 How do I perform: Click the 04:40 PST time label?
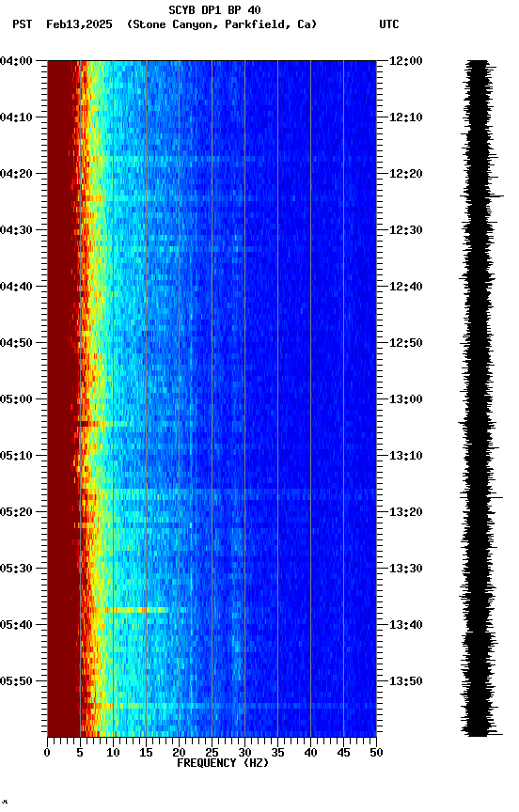[x=16, y=287]
